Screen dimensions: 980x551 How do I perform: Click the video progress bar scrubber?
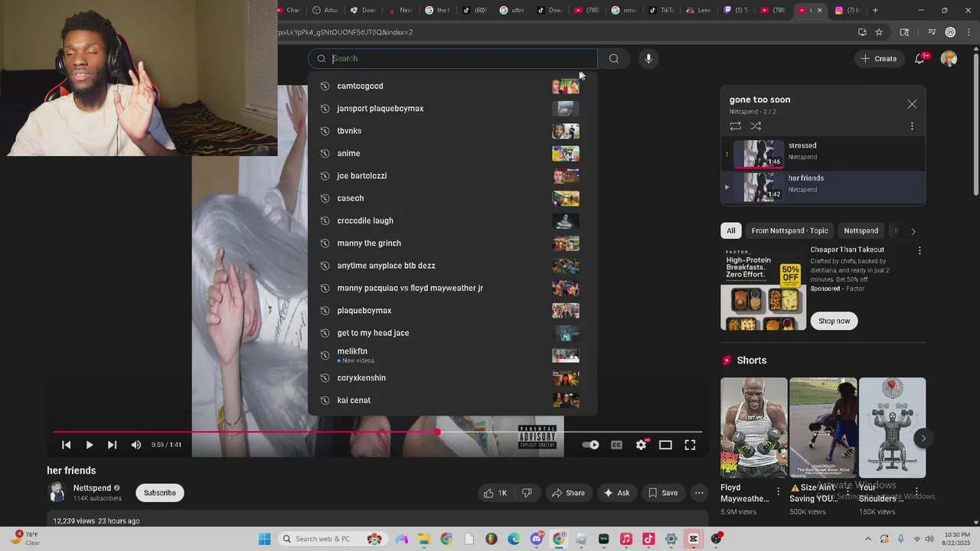click(x=437, y=432)
